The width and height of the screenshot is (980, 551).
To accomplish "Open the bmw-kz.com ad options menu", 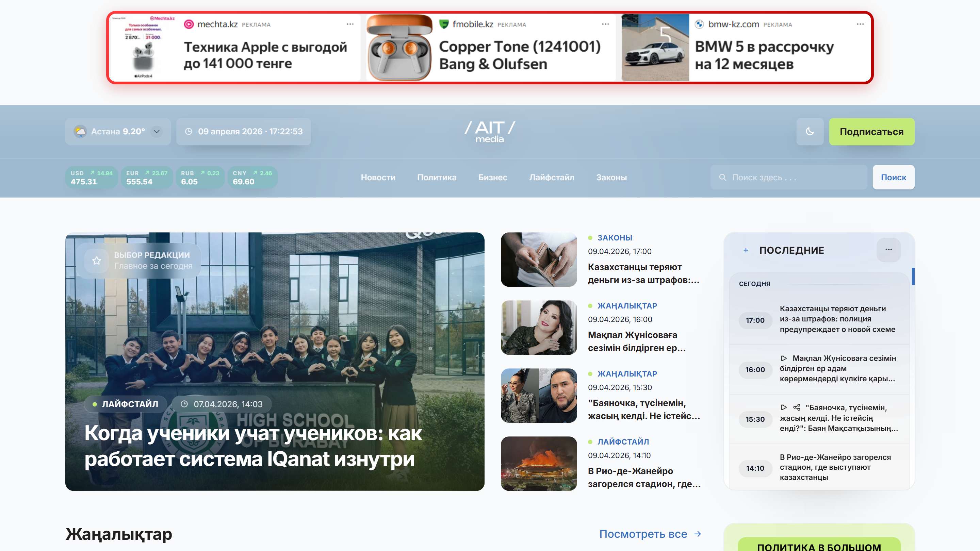I will tap(860, 24).
